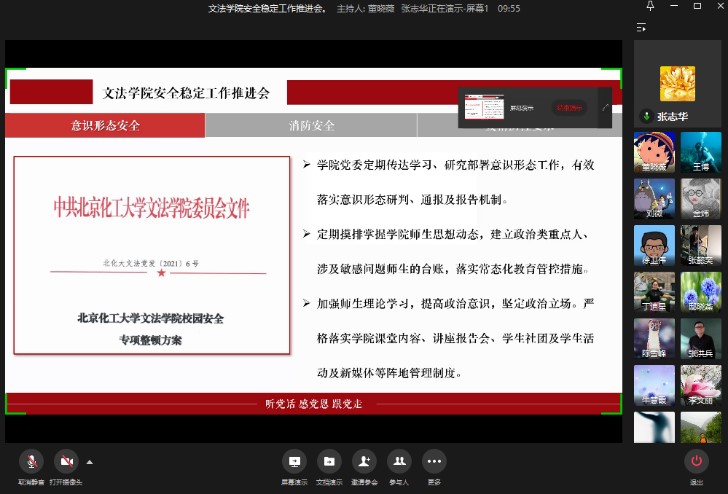Click green microphone icon beside 张志华
The width and height of the screenshot is (728, 494).
(646, 116)
